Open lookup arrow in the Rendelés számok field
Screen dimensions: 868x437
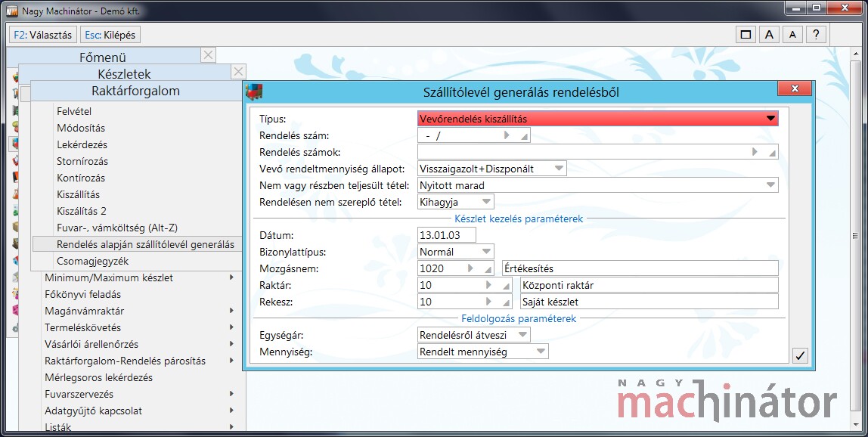(x=755, y=152)
